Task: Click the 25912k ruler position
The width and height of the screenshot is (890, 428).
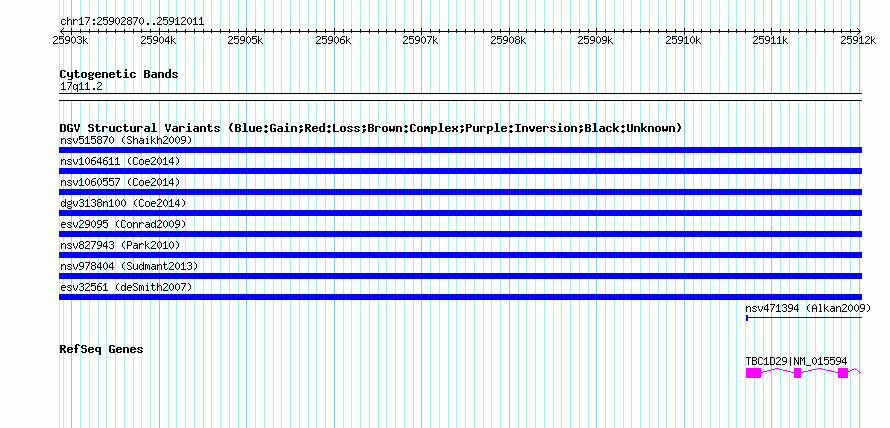Action: 859,40
